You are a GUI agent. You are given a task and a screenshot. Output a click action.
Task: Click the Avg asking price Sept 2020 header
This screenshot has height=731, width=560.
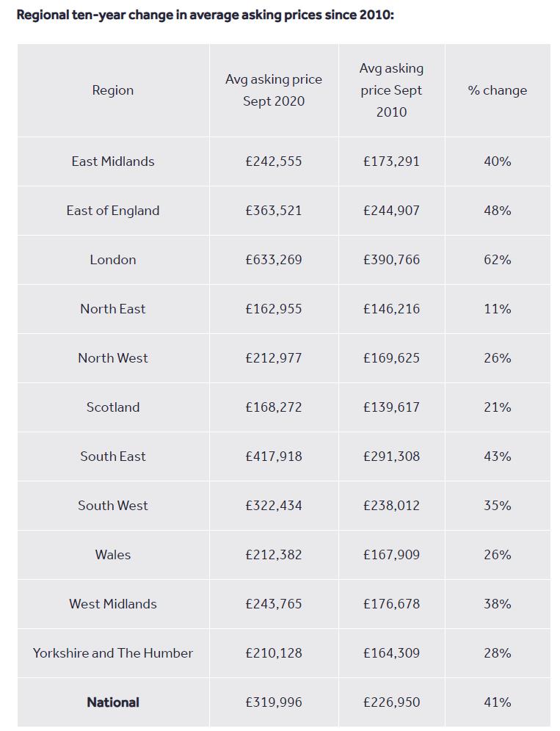click(274, 90)
